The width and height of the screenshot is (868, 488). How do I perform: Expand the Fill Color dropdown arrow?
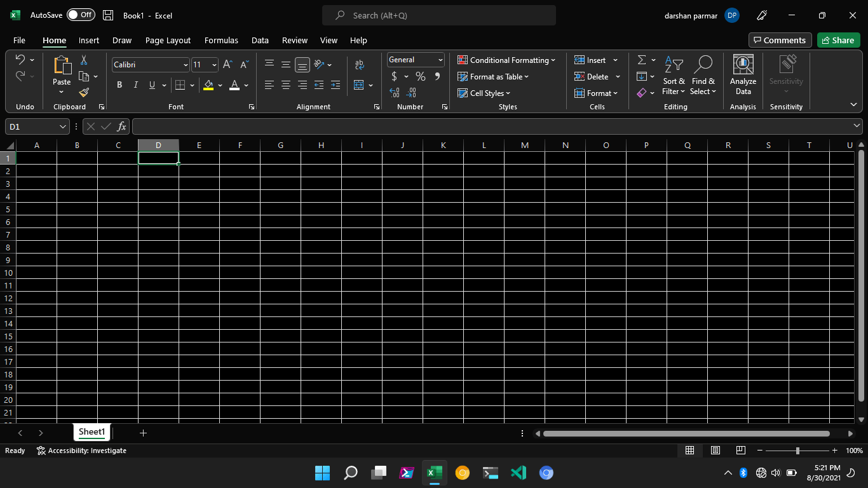(220, 85)
